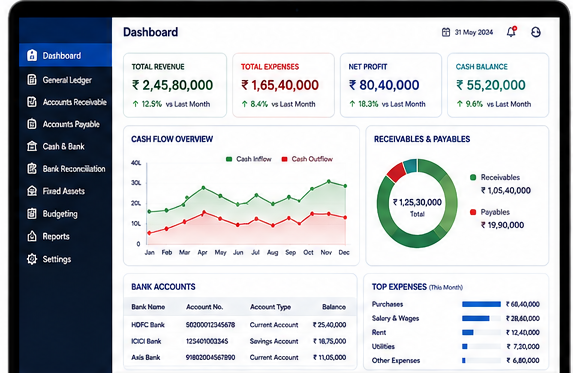Viewport: 573px width, 373px height.
Task: Click the Utilities expense label
Action: 383,346
